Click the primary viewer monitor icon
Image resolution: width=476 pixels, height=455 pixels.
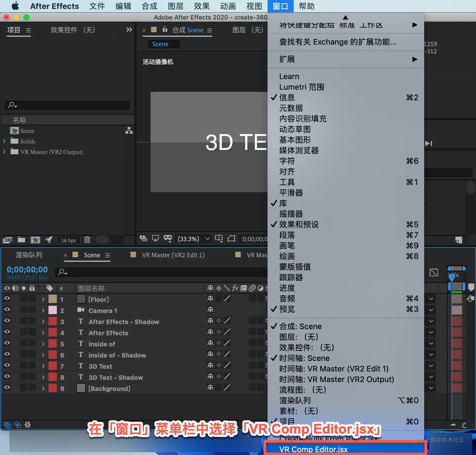coord(156,239)
